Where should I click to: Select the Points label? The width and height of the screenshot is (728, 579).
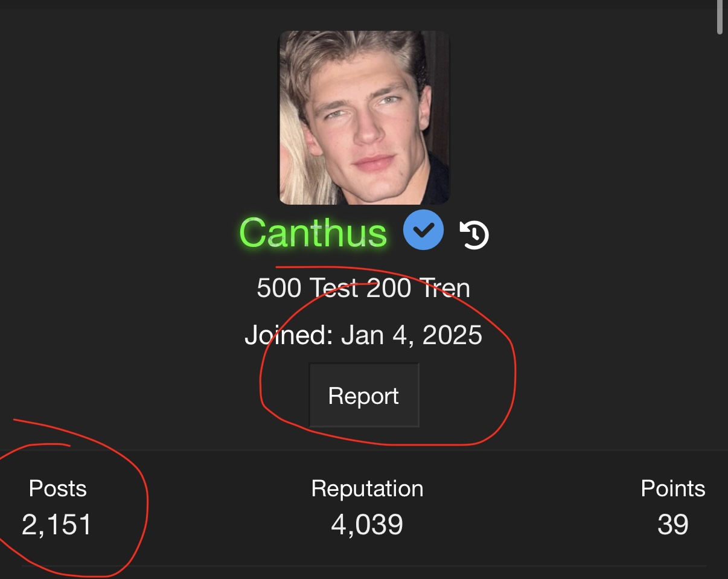click(x=672, y=488)
